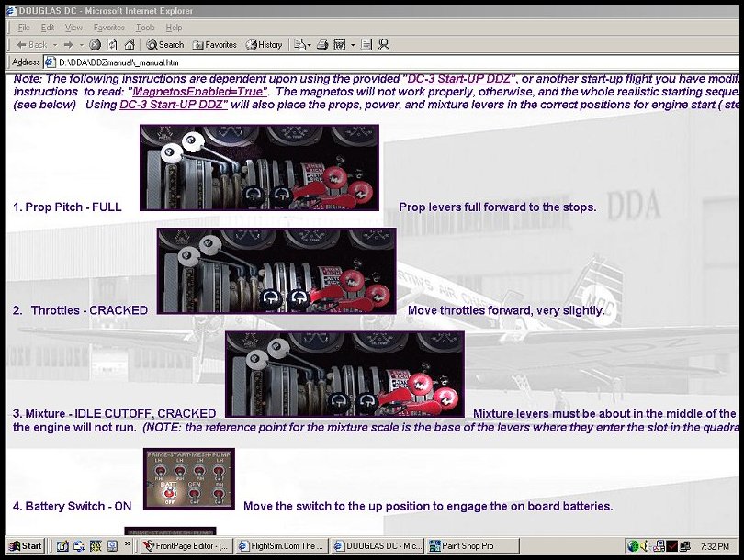Viewport: 744px width, 560px height.
Task: Open the Windows Start menu
Action: tap(26, 546)
